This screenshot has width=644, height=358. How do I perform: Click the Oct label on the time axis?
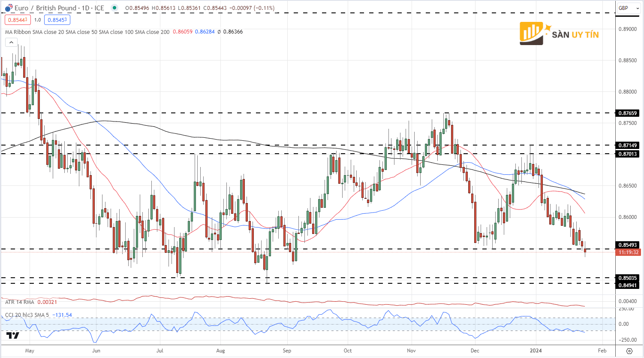pos(348,351)
